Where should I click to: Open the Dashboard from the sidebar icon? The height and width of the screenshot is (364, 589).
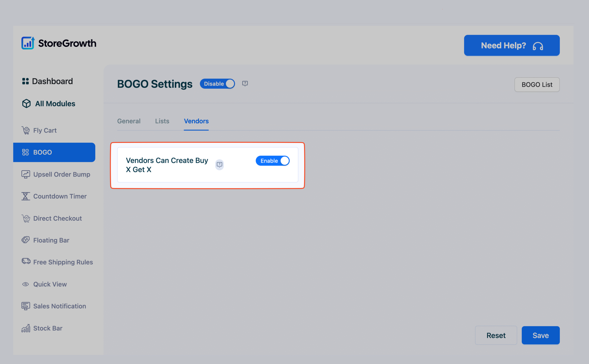point(26,81)
